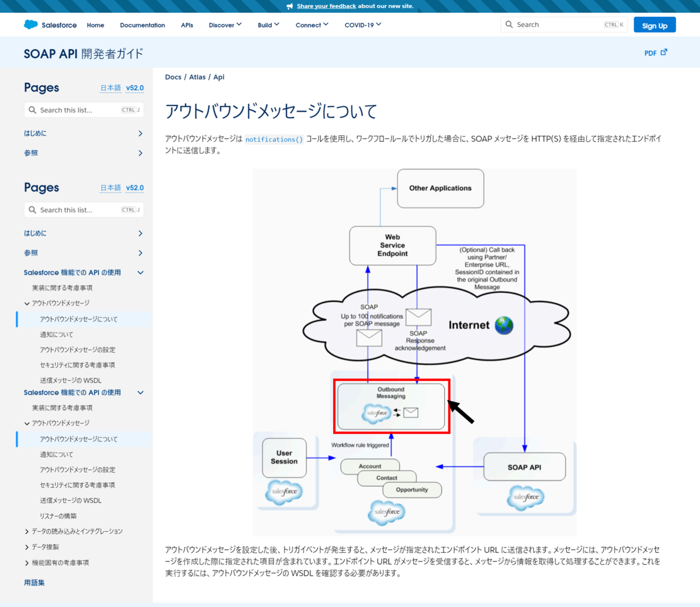
Task: Open first アウトバウンドメッセージの設定 item
Action: tap(78, 350)
